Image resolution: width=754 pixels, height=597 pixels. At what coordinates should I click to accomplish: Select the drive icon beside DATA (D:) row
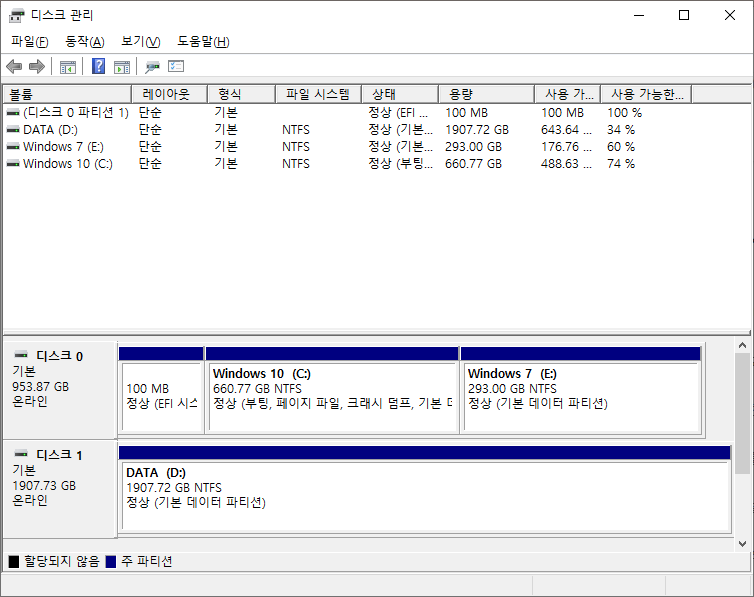[x=13, y=130]
